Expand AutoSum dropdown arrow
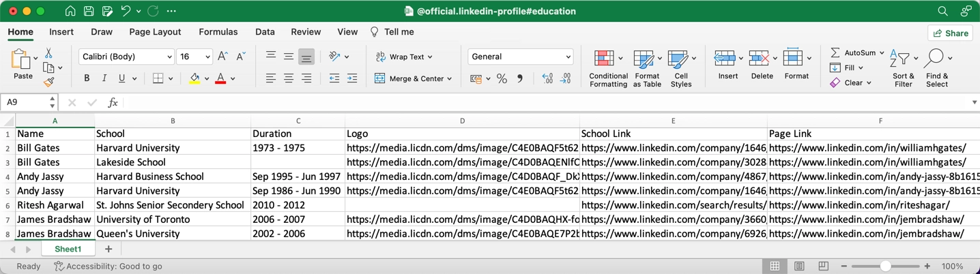This screenshot has width=980, height=274. 882,53
